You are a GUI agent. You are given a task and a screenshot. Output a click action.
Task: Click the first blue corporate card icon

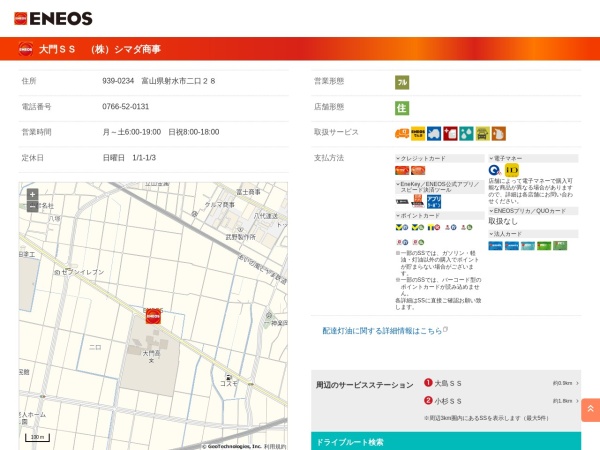(x=496, y=246)
